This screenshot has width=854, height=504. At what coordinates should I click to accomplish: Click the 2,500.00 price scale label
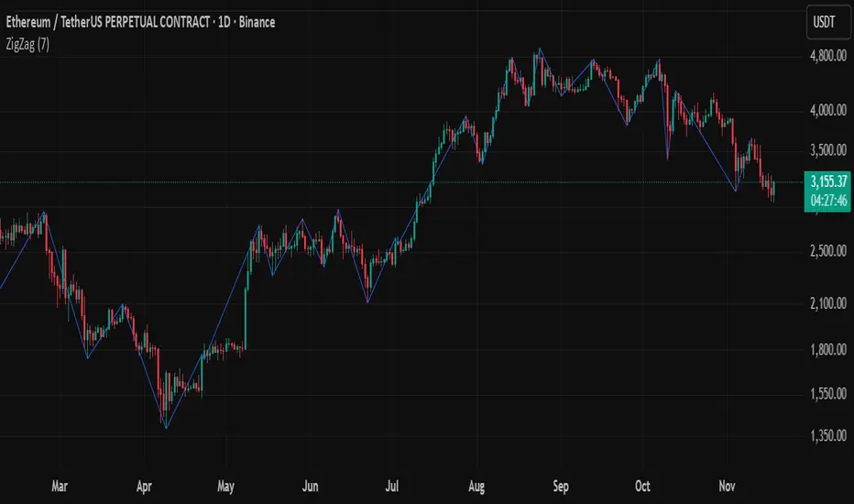point(827,251)
